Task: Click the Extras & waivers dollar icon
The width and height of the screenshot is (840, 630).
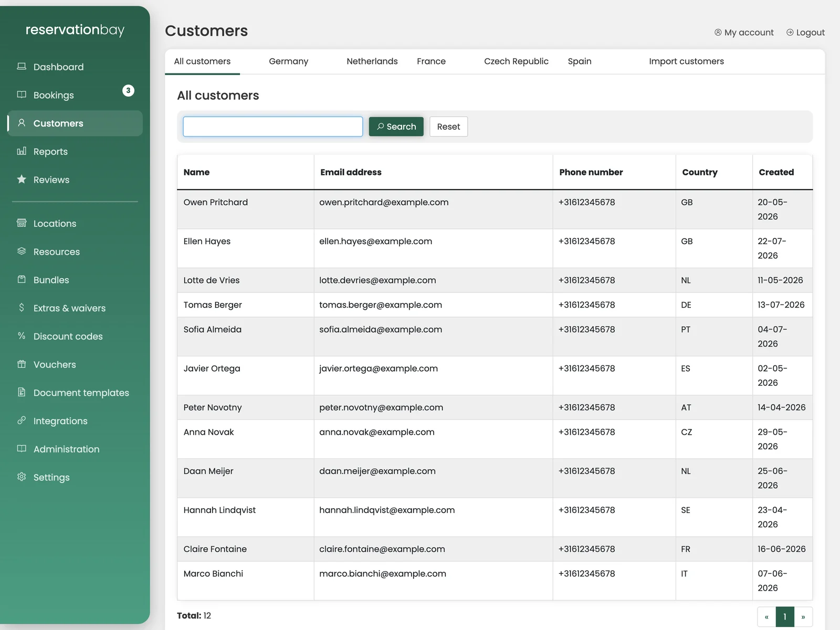Action: (x=22, y=308)
